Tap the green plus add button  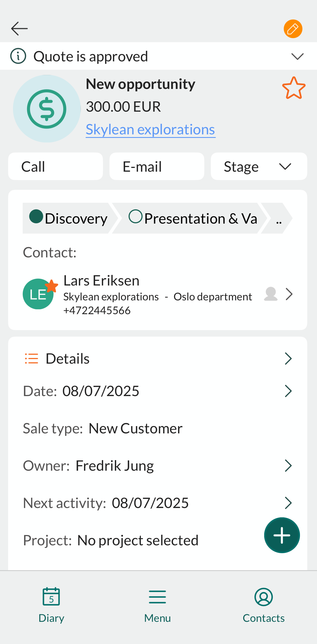coord(282,535)
